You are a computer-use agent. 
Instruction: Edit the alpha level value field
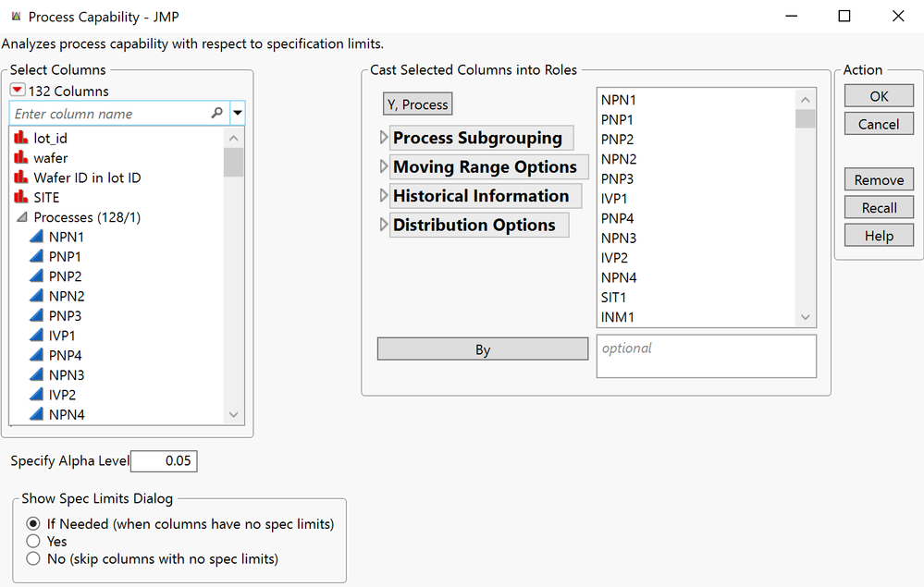[164, 460]
